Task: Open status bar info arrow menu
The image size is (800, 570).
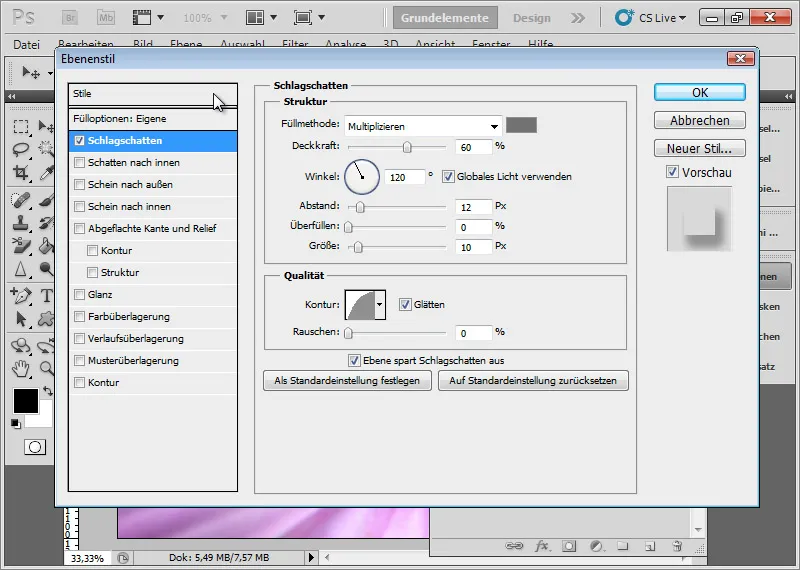Action: point(311,558)
